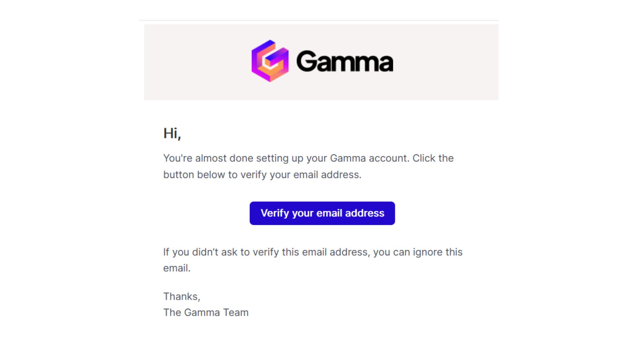Click the "You're almost done setting up" sentence
This screenshot has width=644, height=362.
(308, 158)
